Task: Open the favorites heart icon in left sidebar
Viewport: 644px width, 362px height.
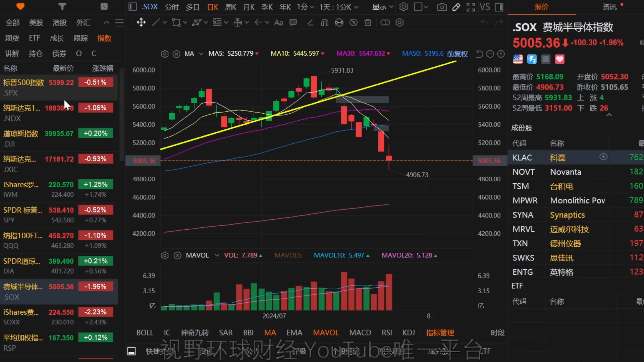Action: pos(20,6)
